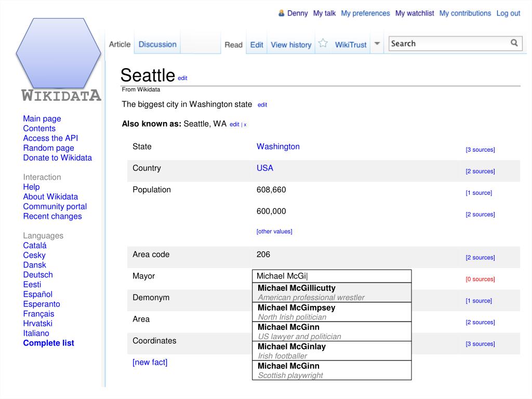Open the USA country value link
This screenshot has width=532, height=399.
click(x=265, y=168)
